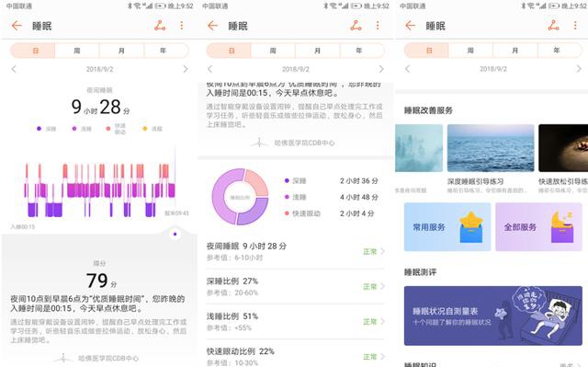Screen dimensions: 588x367
Task: Open the share icon in the right sleep screen
Action: (x=553, y=26)
